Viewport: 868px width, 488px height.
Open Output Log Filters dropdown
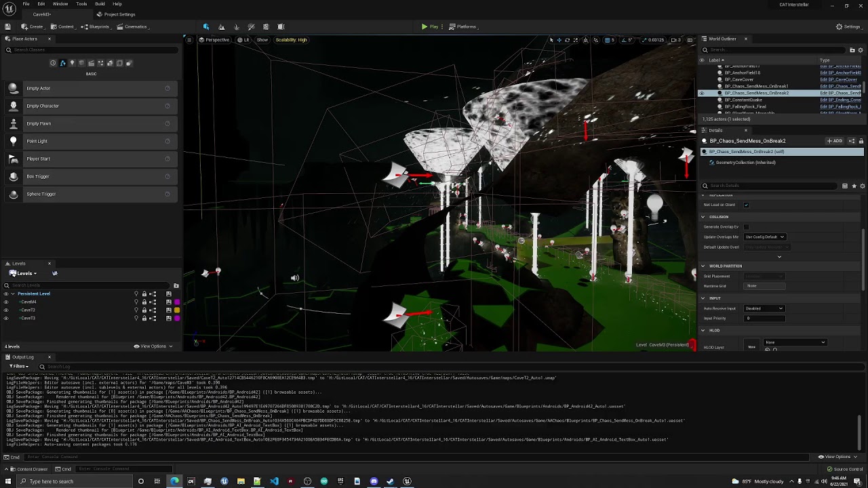tap(18, 366)
